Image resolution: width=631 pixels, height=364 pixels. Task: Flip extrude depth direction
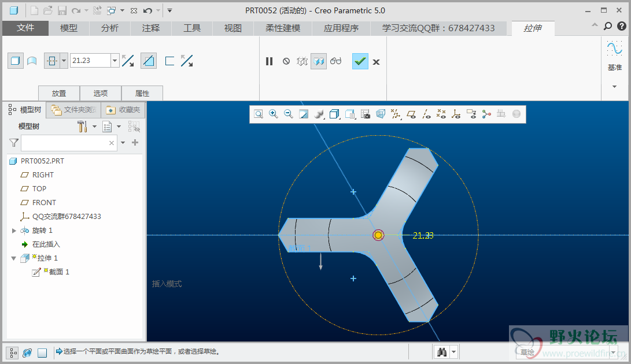pos(128,61)
